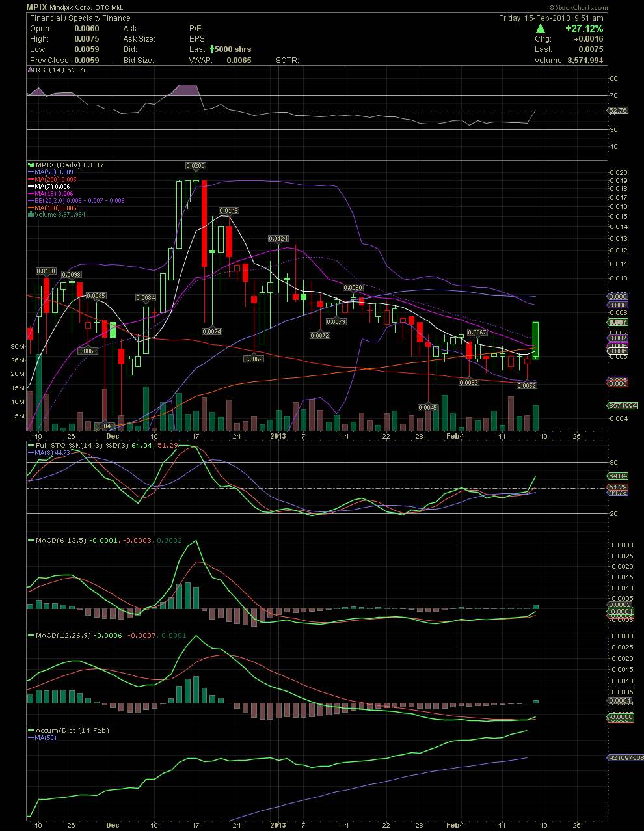
Task: Click the MA(200) red legend entry
Action: pyautogui.click(x=55, y=180)
